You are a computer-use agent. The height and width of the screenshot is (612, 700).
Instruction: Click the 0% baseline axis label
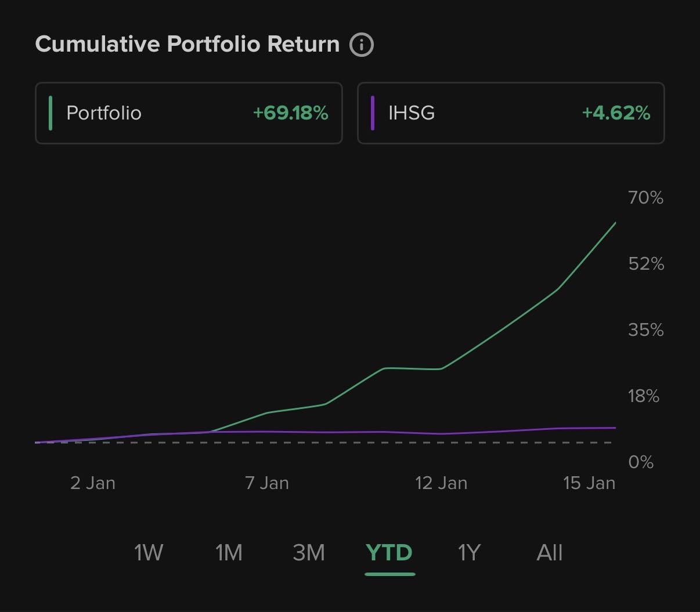pos(641,462)
